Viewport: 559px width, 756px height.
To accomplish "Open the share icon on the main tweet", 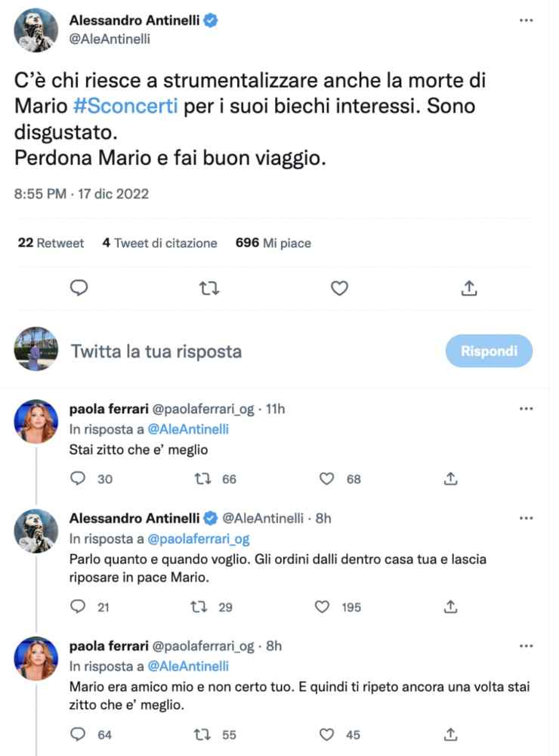I will pos(468,288).
